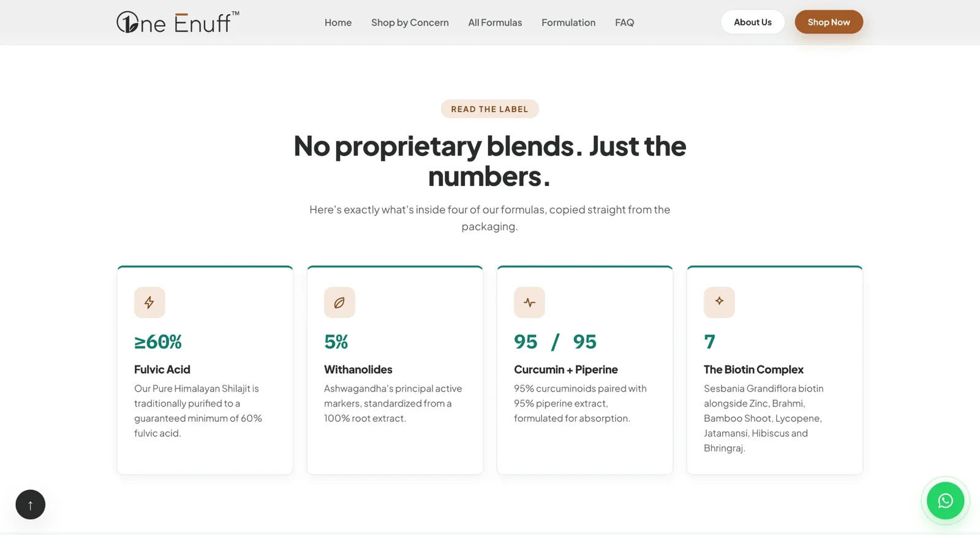
Task: Open the Shop by Concern menu
Action: [410, 23]
